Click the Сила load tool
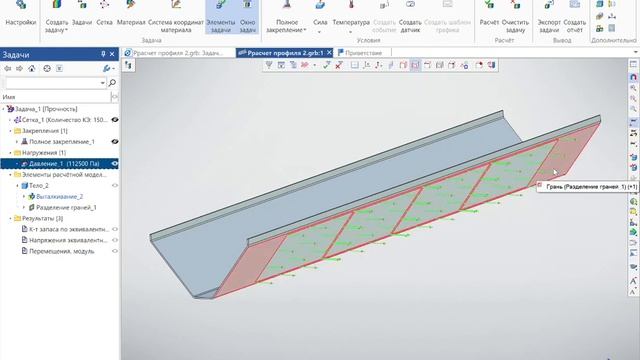The height and width of the screenshot is (360, 640). (x=320, y=16)
